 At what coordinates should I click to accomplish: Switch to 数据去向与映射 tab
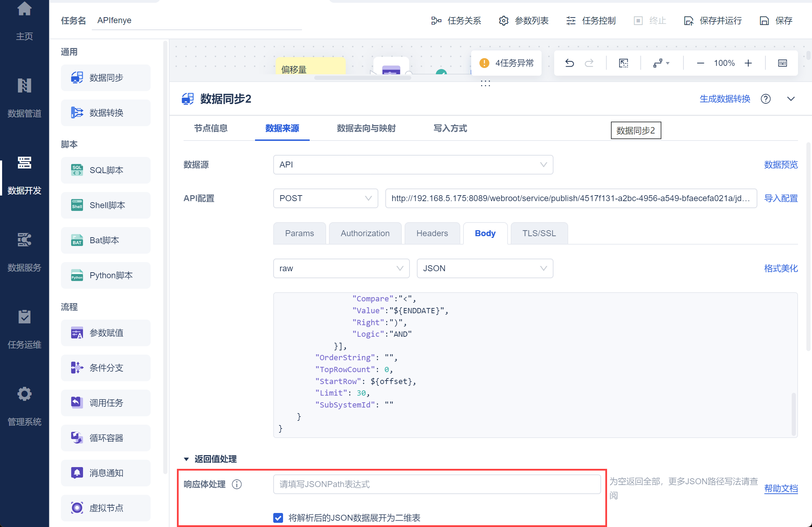366,128
